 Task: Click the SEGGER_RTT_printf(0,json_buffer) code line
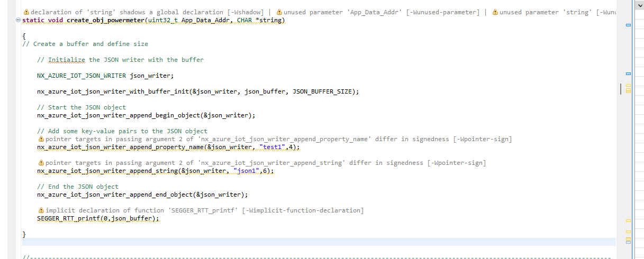[98, 218]
